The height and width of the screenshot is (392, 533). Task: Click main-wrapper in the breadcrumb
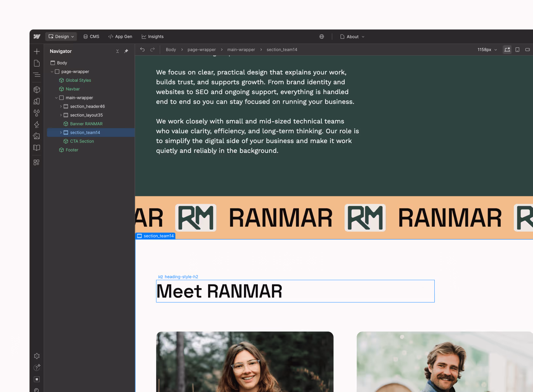241,49
